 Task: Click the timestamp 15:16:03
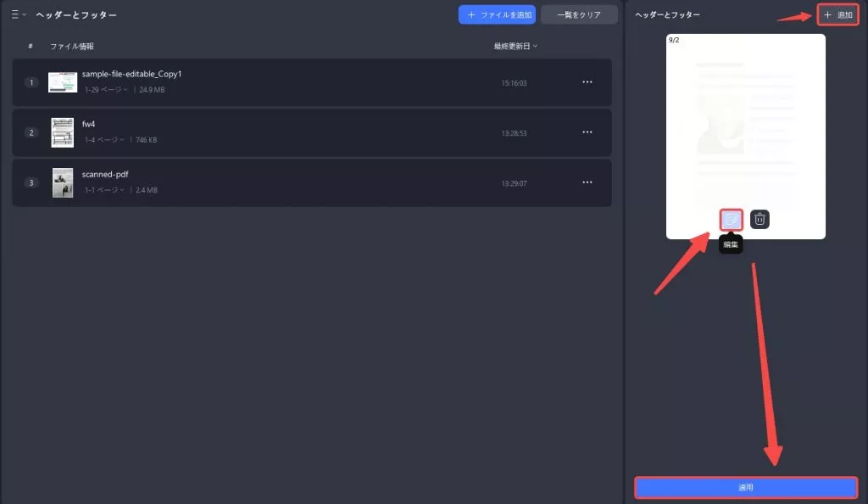(514, 83)
